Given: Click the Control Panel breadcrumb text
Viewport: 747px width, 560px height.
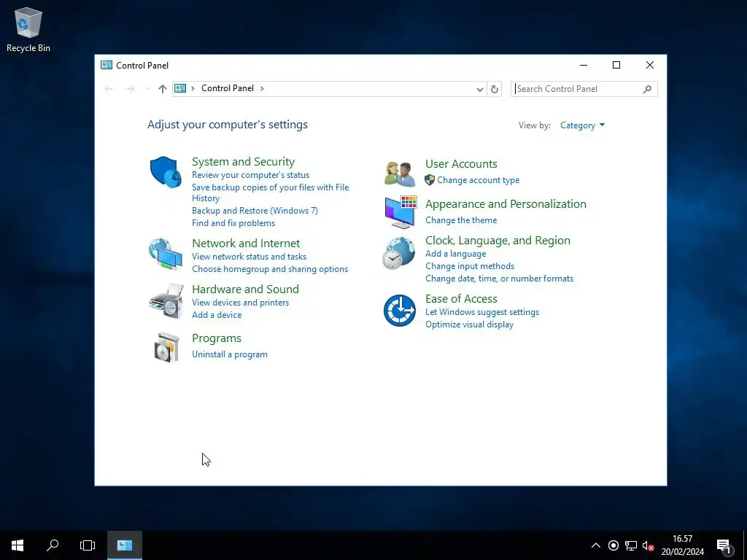Looking at the screenshot, I should pyautogui.click(x=228, y=88).
